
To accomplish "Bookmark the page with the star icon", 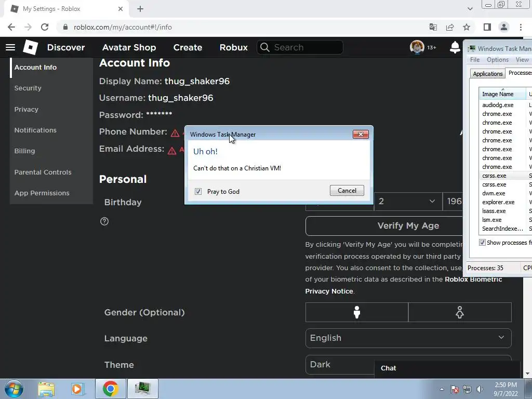I will [x=467, y=27].
